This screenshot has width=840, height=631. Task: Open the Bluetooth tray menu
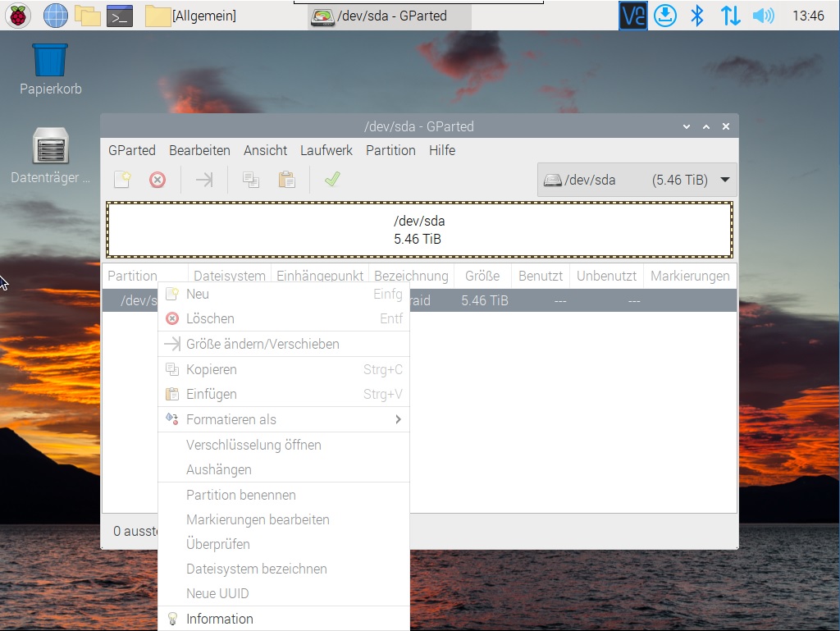tap(697, 16)
